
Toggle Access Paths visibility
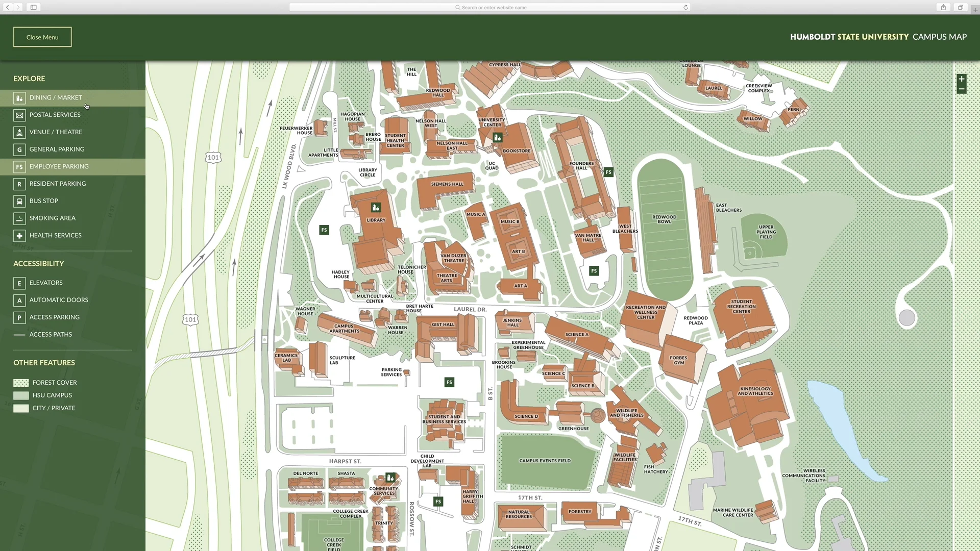19,335
